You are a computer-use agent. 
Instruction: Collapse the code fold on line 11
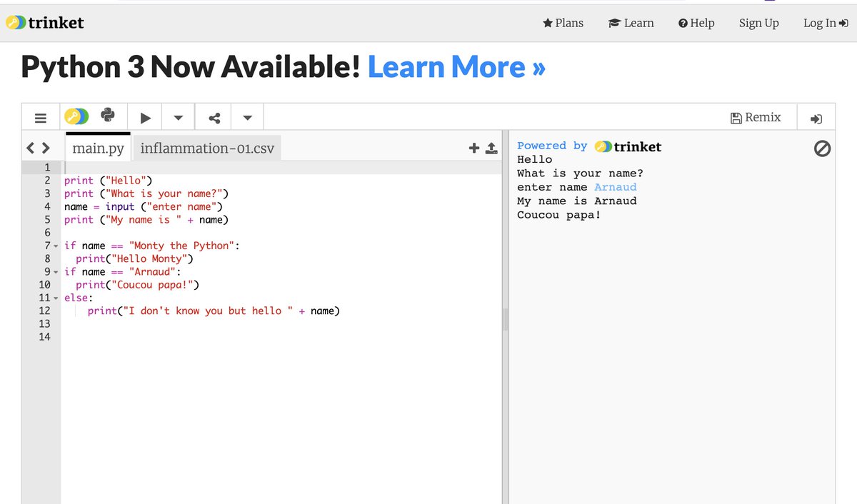tap(56, 298)
